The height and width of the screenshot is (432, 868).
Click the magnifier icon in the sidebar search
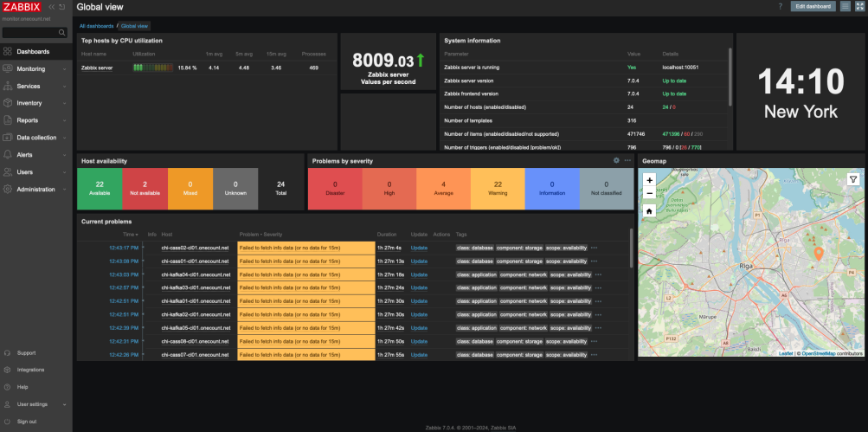point(62,33)
